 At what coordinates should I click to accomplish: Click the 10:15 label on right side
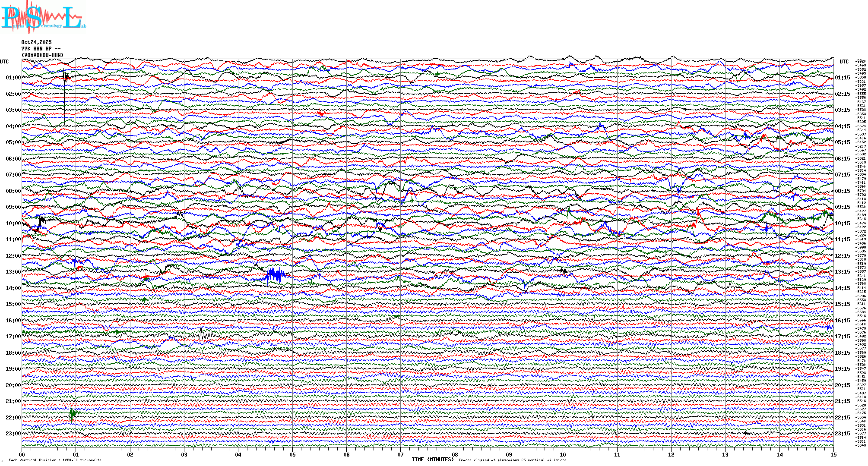(842, 224)
